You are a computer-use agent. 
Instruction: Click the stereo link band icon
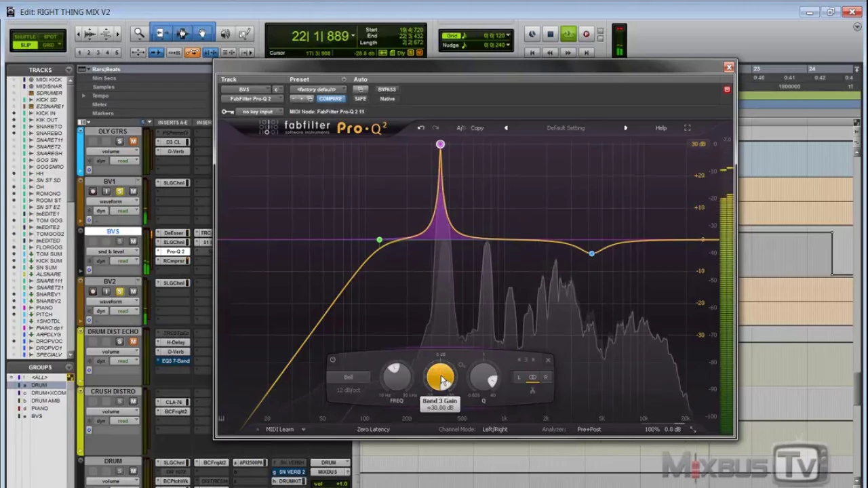pyautogui.click(x=532, y=377)
